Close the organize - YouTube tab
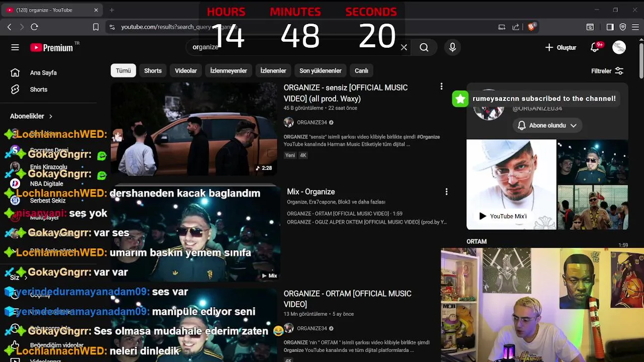The width and height of the screenshot is (644, 362). pyautogui.click(x=96, y=10)
